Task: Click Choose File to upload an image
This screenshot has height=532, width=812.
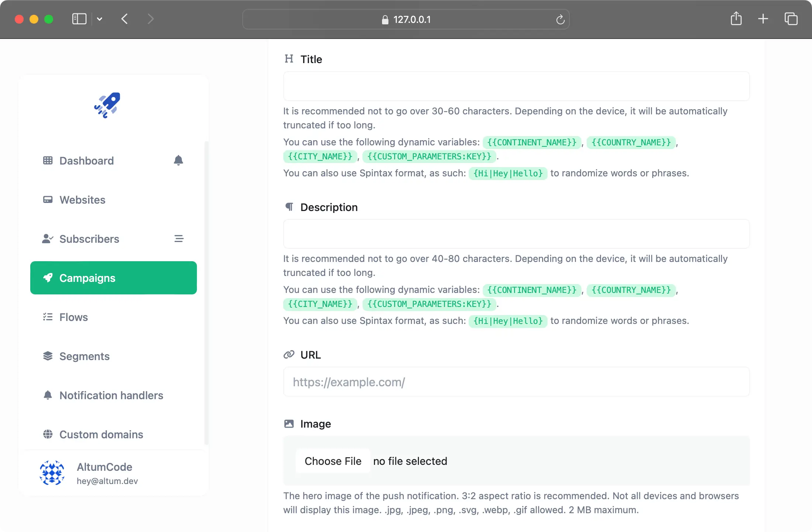Action: click(x=332, y=461)
